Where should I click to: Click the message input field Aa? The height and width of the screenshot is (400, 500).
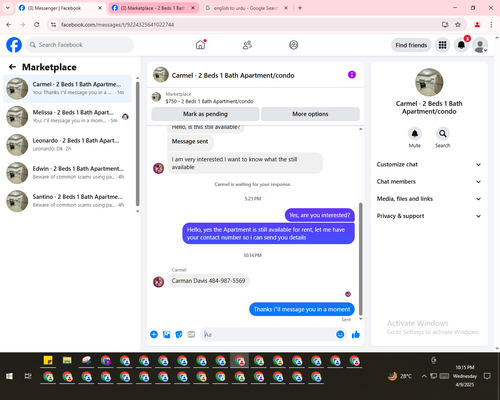pyautogui.click(x=268, y=334)
